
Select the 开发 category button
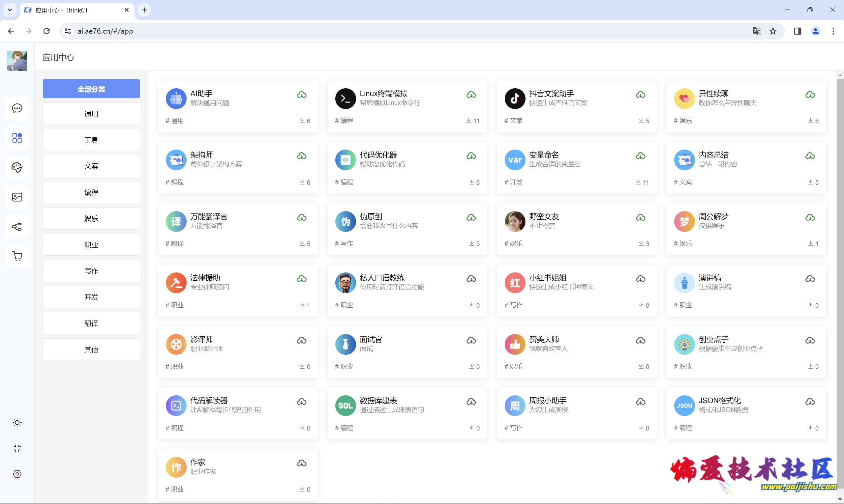pyautogui.click(x=91, y=297)
